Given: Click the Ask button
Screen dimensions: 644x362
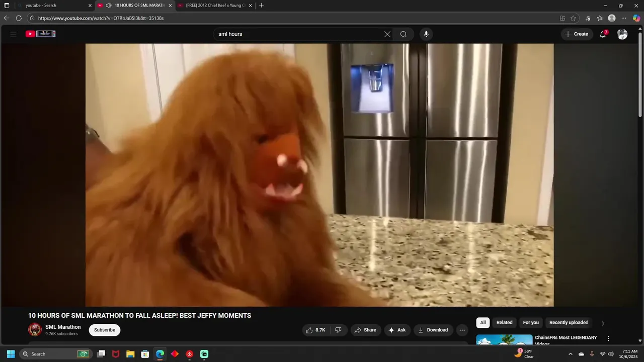Looking at the screenshot, I should point(397,330).
